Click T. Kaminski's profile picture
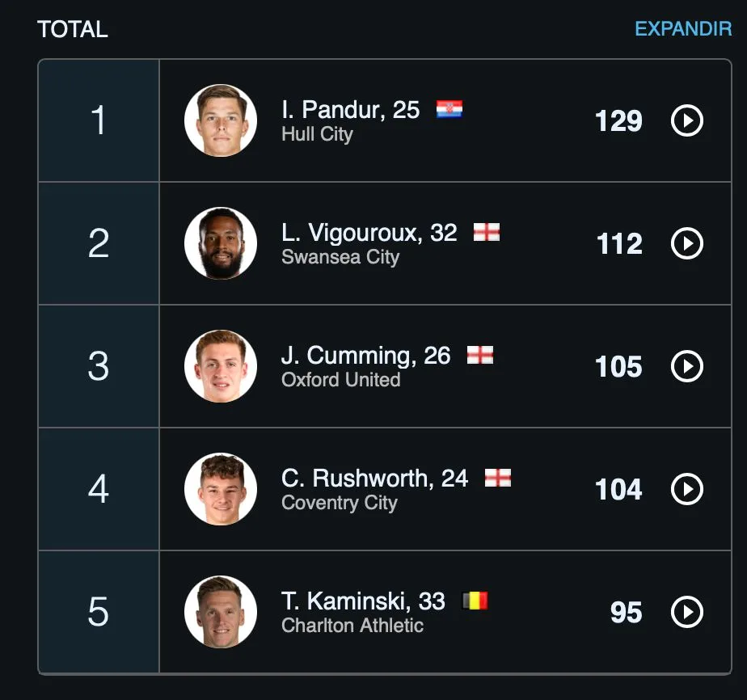747x700 pixels. (x=220, y=612)
